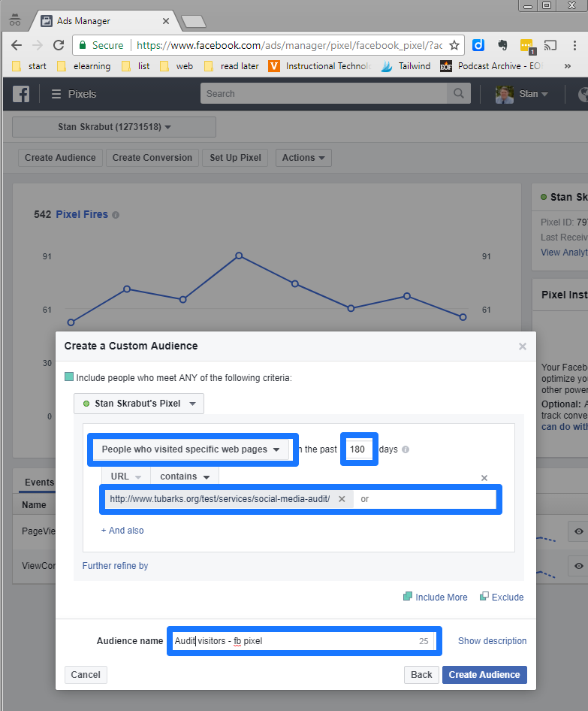Toggle the Exclude option
Screen dimensions: 588x711
(x=502, y=598)
